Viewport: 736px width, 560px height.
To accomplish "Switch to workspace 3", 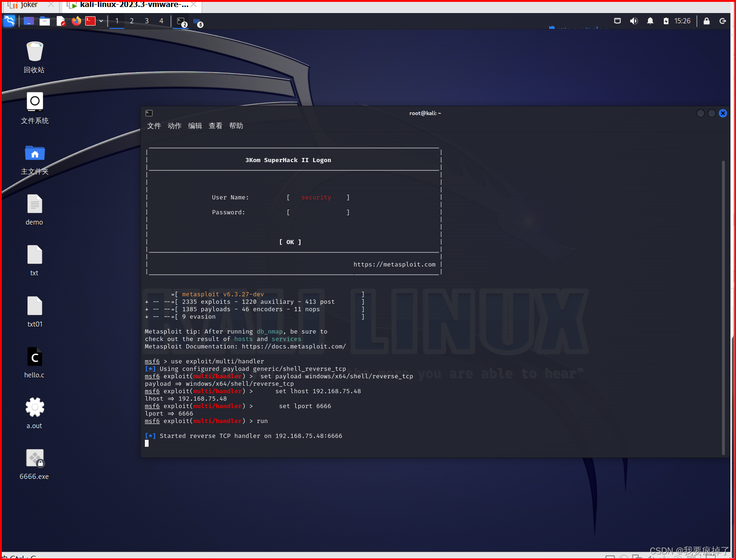I will (x=147, y=21).
